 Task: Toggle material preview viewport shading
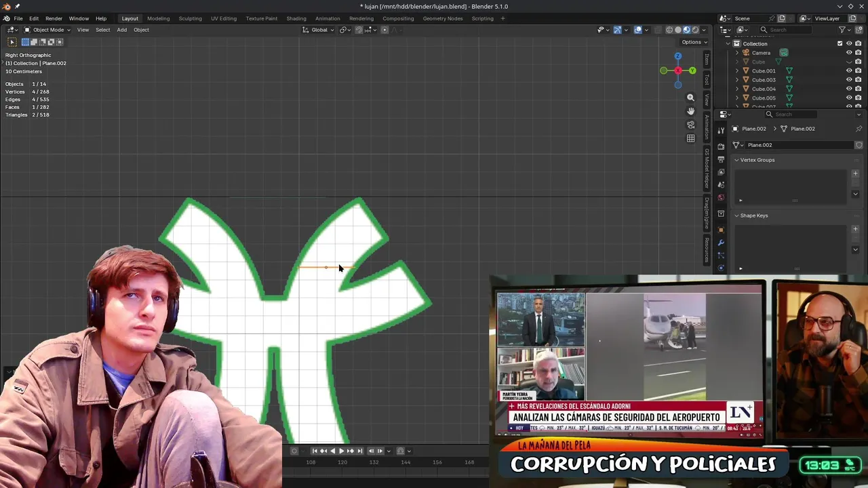pyautogui.click(x=686, y=30)
